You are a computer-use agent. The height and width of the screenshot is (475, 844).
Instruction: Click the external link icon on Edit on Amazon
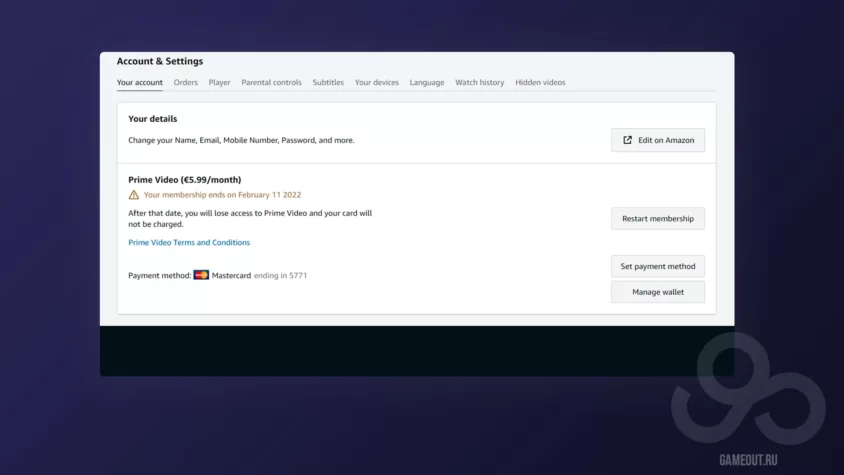coord(627,140)
